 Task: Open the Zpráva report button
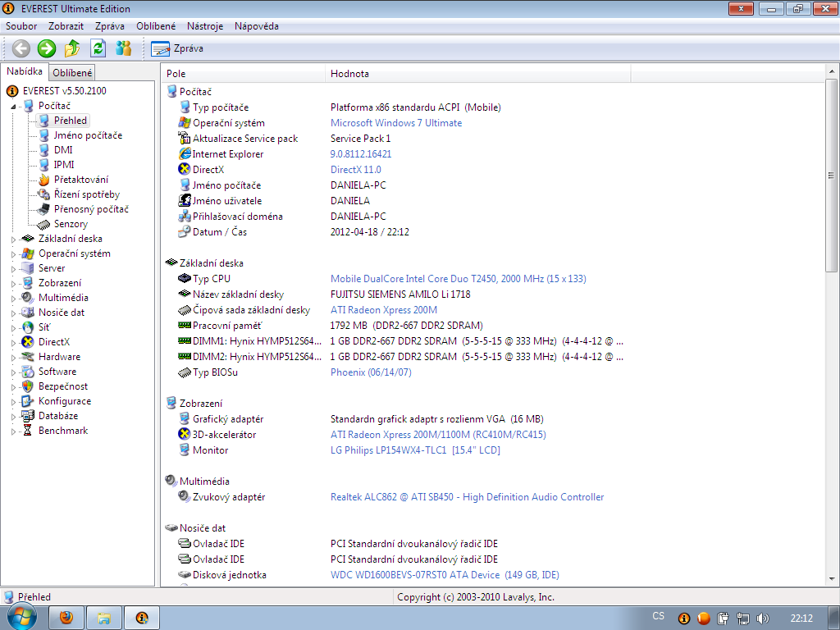[177, 48]
